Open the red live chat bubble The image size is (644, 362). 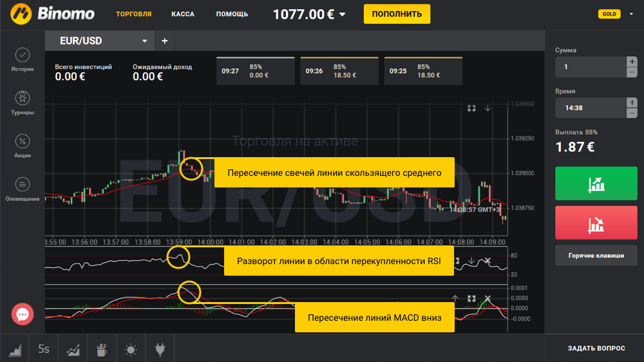point(22,314)
